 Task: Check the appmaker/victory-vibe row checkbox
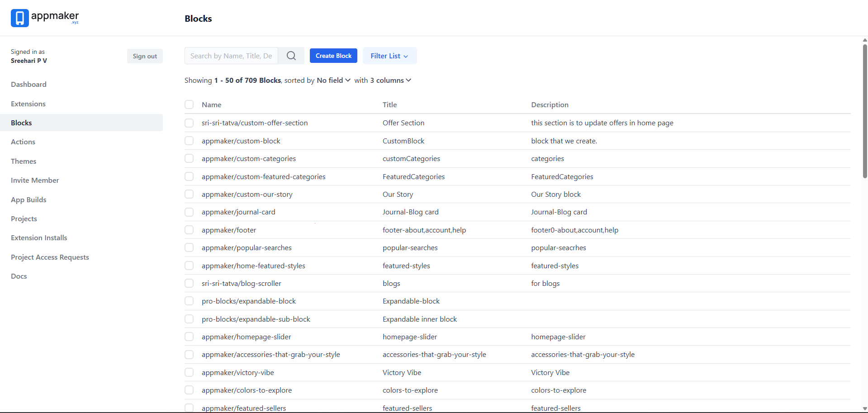tap(189, 372)
